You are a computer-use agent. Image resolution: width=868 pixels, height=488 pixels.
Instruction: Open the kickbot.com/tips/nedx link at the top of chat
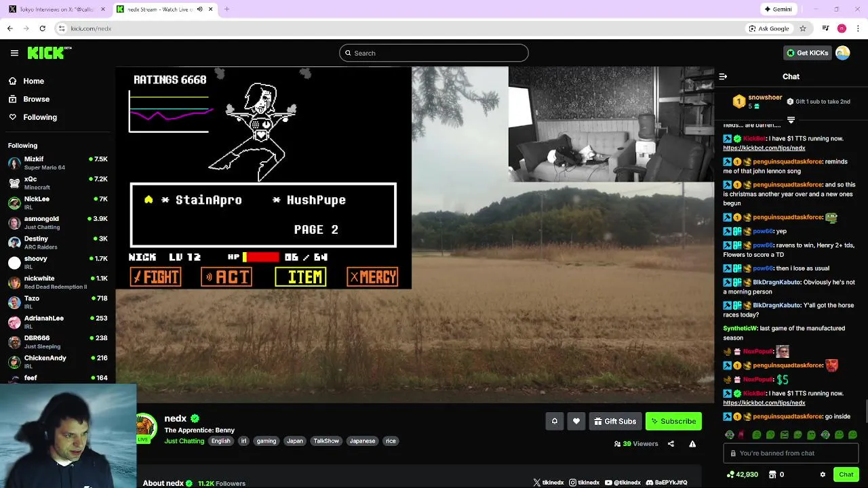coord(764,148)
